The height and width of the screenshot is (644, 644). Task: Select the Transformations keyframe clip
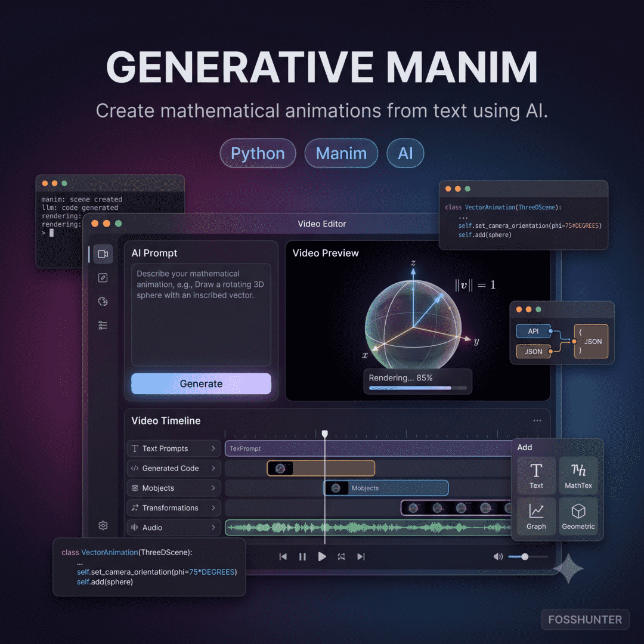click(x=456, y=507)
